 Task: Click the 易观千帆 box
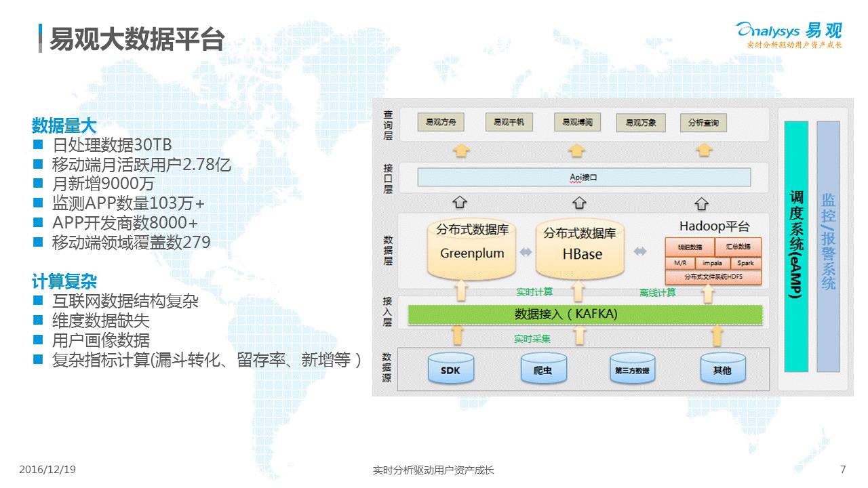click(509, 123)
